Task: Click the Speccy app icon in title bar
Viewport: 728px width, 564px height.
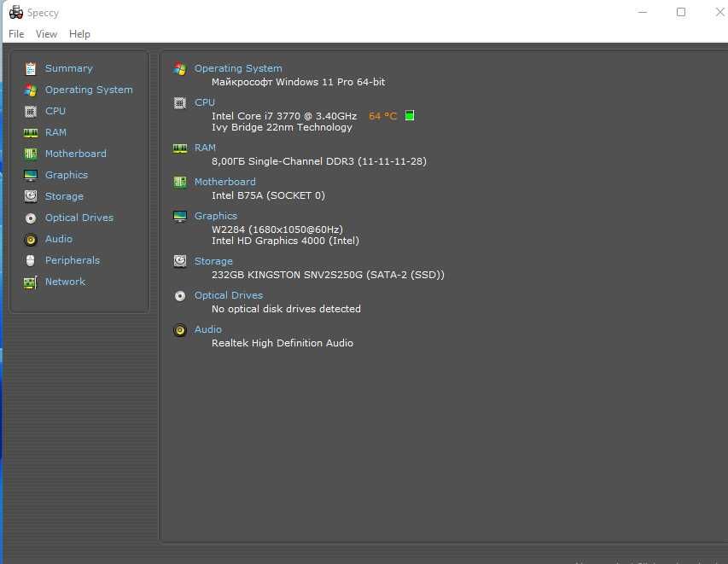Action: [15, 13]
